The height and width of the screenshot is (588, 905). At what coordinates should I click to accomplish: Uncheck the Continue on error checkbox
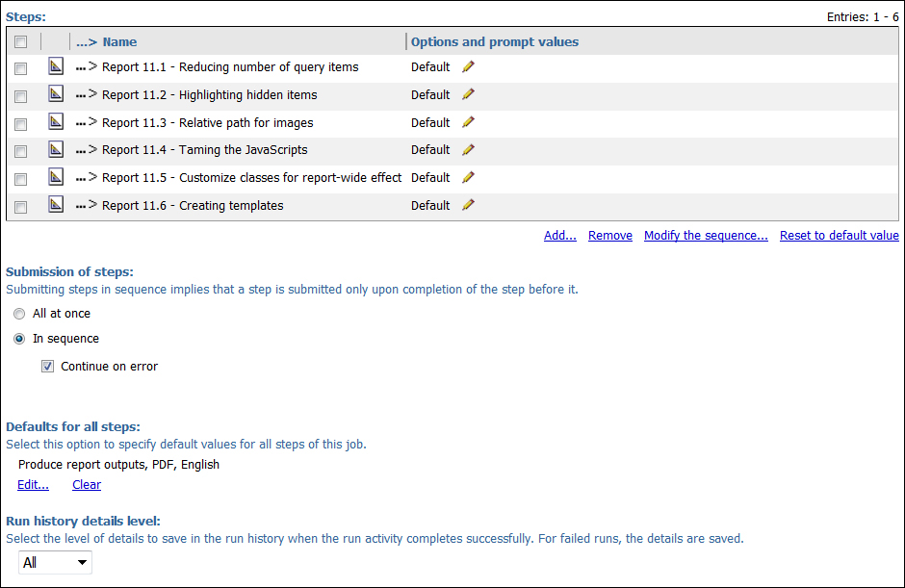tap(47, 367)
